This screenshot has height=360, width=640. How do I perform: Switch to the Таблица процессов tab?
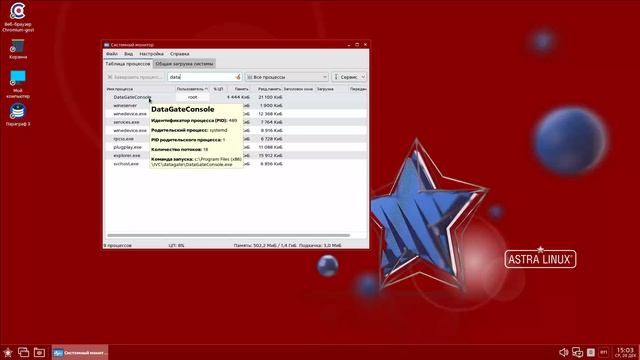(x=128, y=64)
